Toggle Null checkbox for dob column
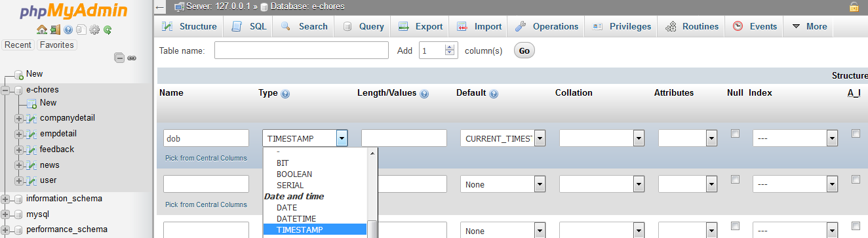 pyautogui.click(x=736, y=133)
